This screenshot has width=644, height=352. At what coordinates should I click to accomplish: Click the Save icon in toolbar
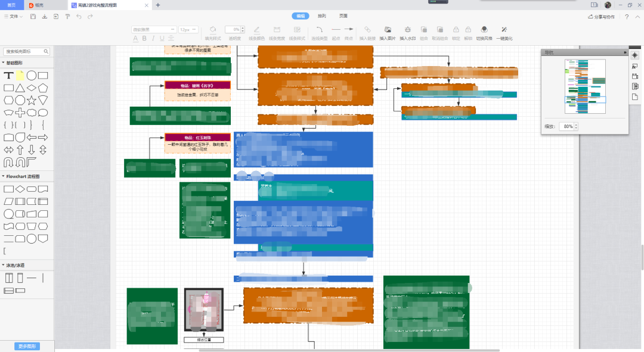[x=33, y=17]
